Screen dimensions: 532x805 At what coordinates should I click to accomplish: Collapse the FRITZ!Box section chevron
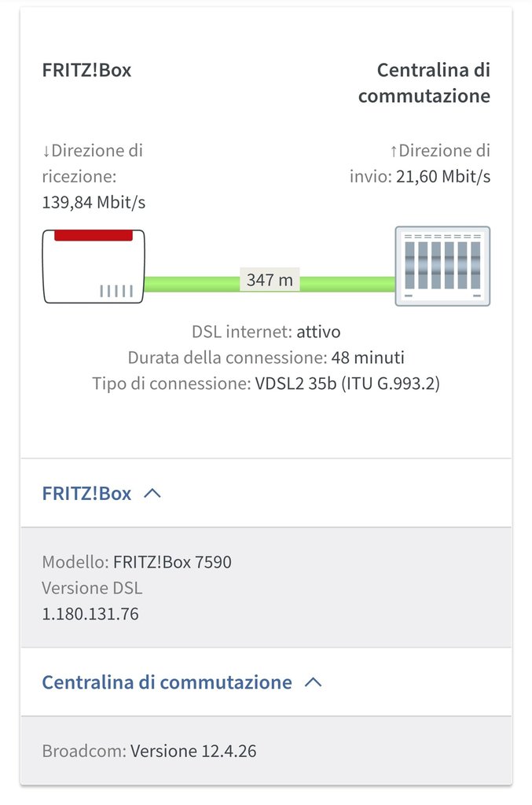pos(152,494)
